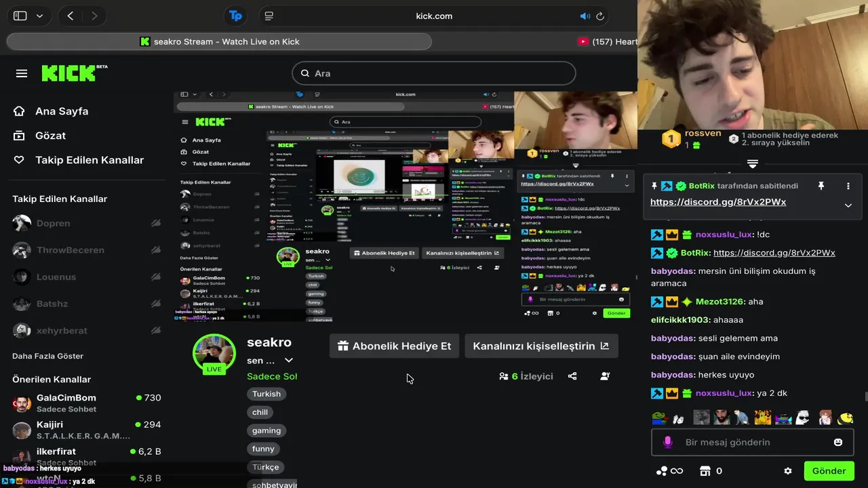
Task: Expand stream title dropdown chevron
Action: 289,361
